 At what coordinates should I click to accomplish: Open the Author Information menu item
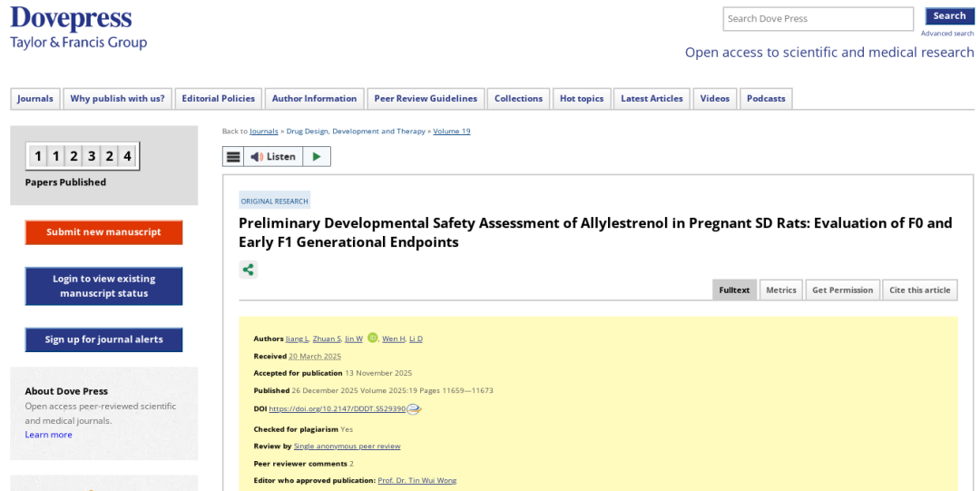point(314,99)
